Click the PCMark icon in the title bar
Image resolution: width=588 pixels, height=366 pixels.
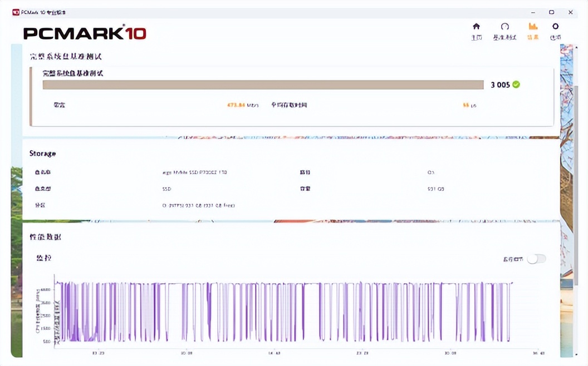pyautogui.click(x=15, y=11)
